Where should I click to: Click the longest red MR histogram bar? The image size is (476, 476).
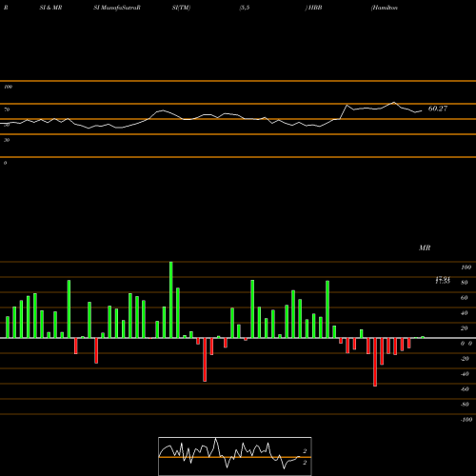tap(375, 362)
